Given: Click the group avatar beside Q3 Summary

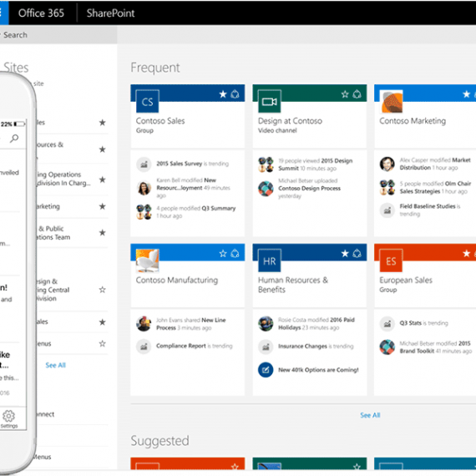Looking at the screenshot, I should 144,212.
